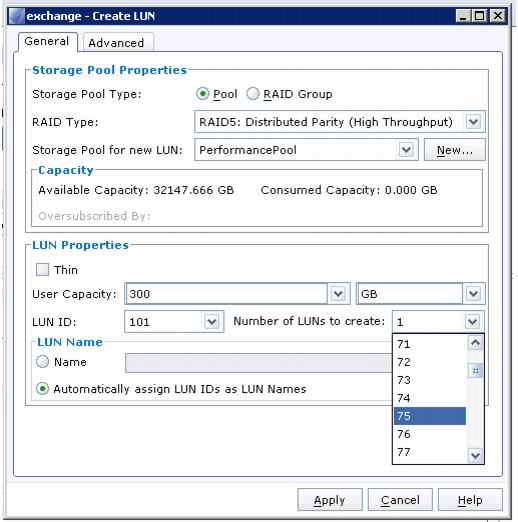Switch to the General tab

[48, 41]
